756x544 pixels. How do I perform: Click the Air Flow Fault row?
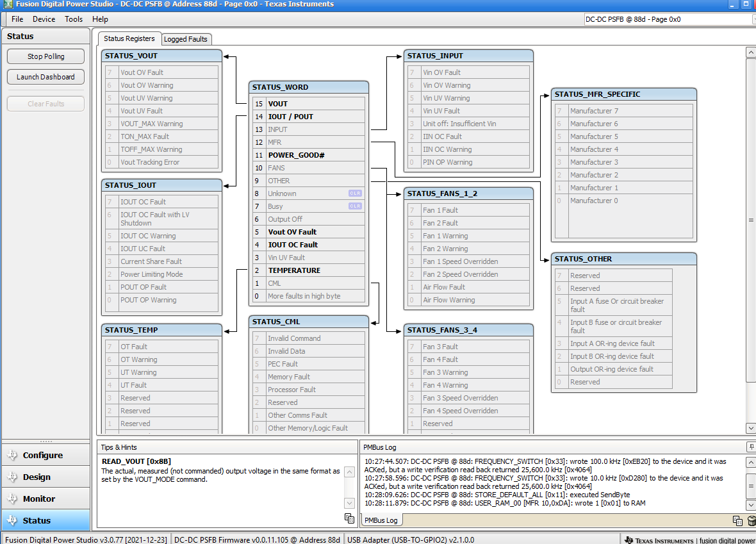(x=468, y=287)
